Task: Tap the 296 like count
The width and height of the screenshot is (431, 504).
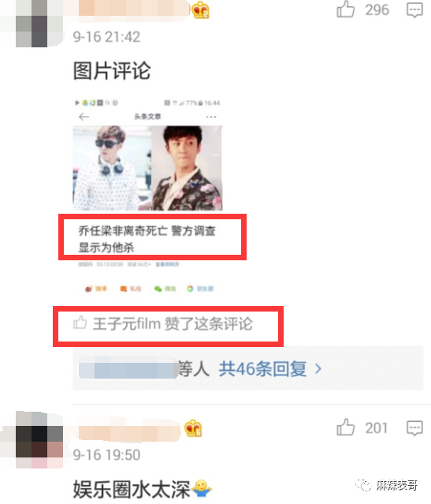Action: [x=377, y=9]
